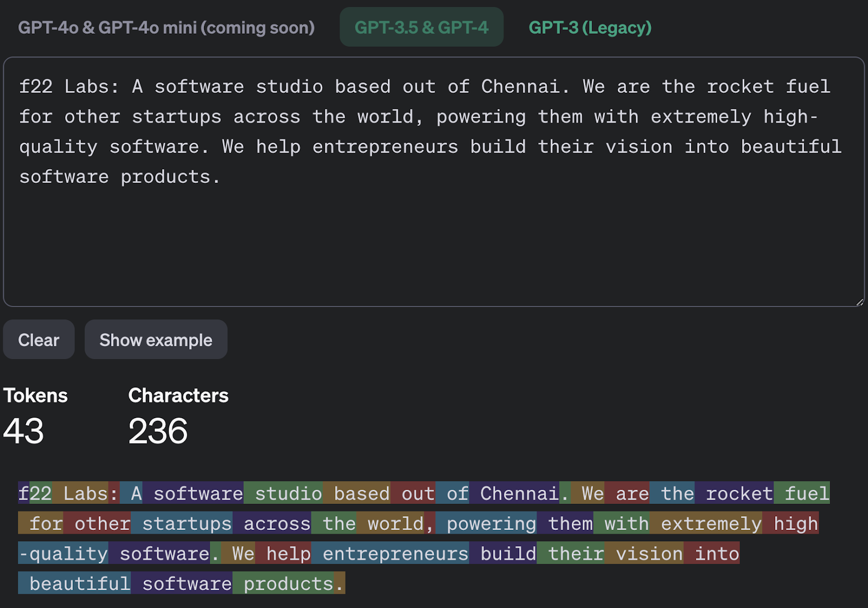Click the highlighted 'powering' token
This screenshot has width=868, height=608.
tap(486, 523)
